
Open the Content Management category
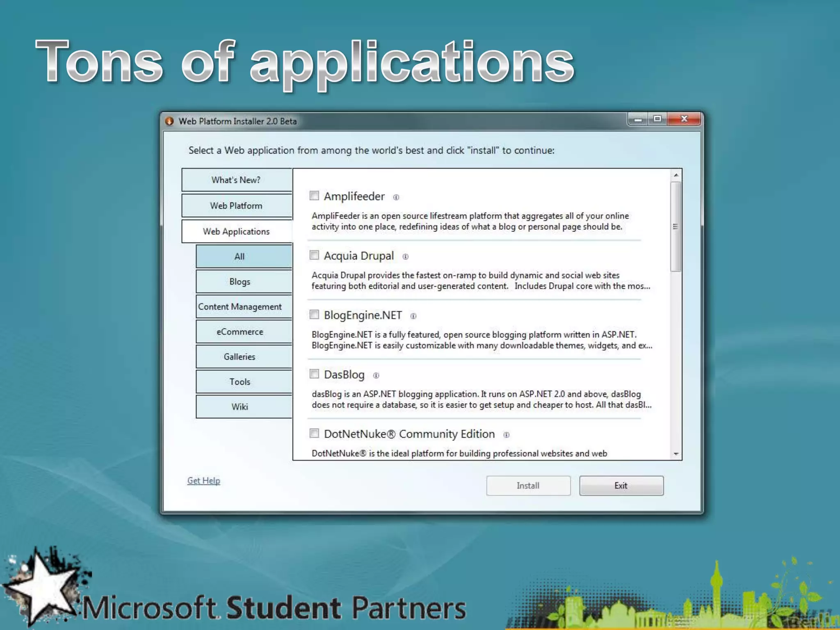pos(240,307)
